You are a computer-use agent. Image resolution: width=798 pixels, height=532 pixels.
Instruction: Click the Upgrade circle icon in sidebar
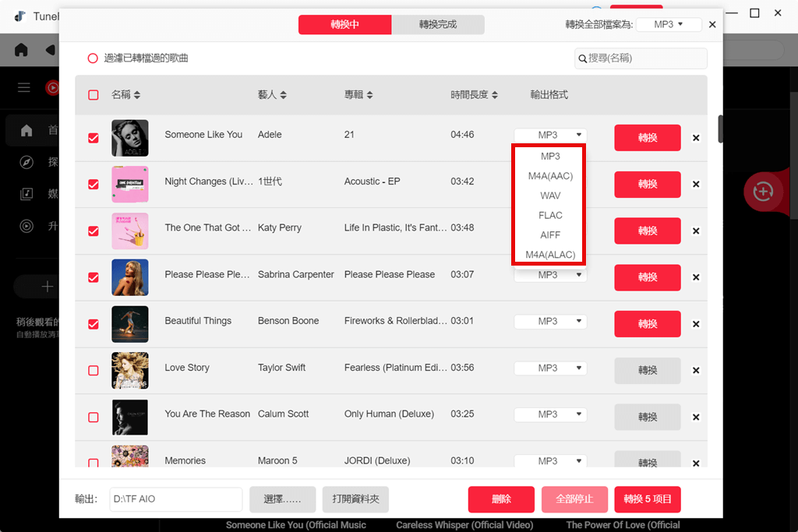[26, 226]
